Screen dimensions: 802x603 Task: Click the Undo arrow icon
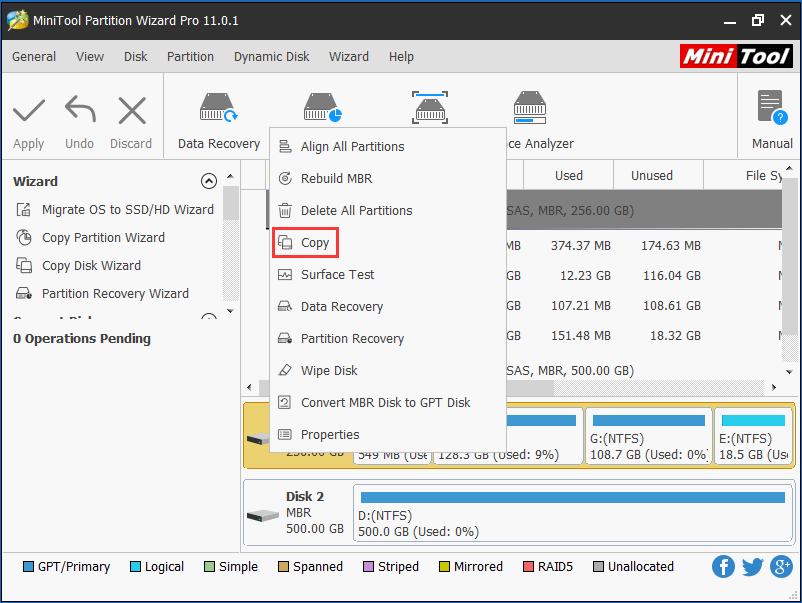pos(80,109)
